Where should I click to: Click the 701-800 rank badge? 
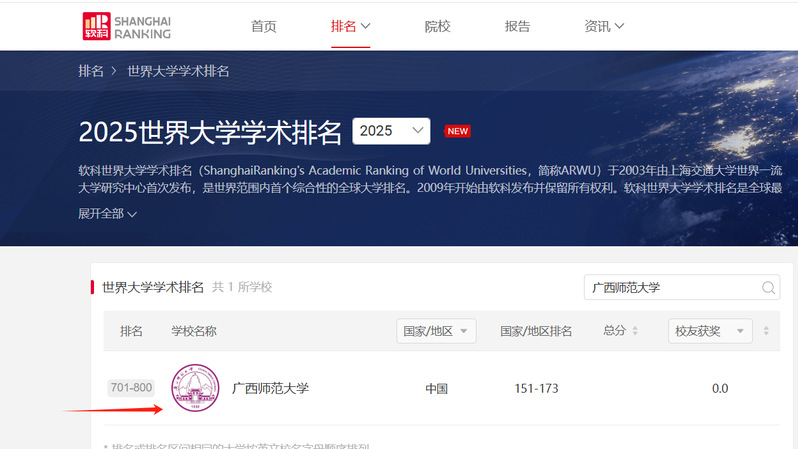tap(131, 388)
